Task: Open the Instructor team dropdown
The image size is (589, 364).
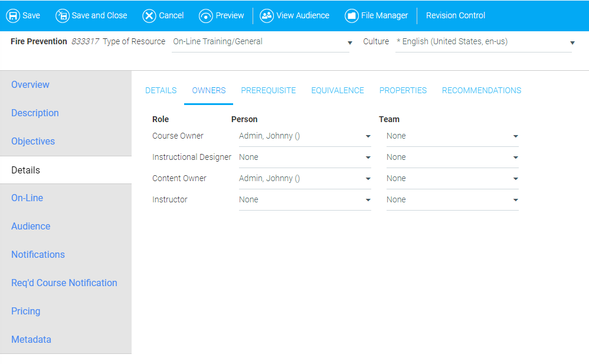Action: (452, 200)
